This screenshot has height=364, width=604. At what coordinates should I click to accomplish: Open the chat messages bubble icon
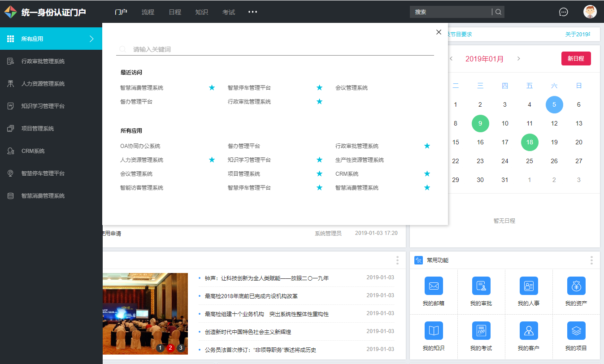tap(564, 12)
